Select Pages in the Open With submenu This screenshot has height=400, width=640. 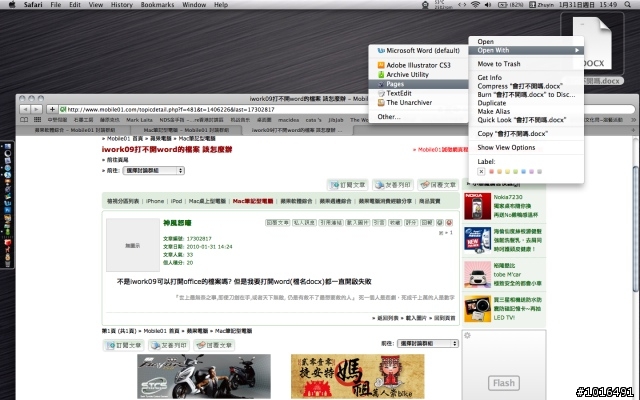click(x=418, y=84)
